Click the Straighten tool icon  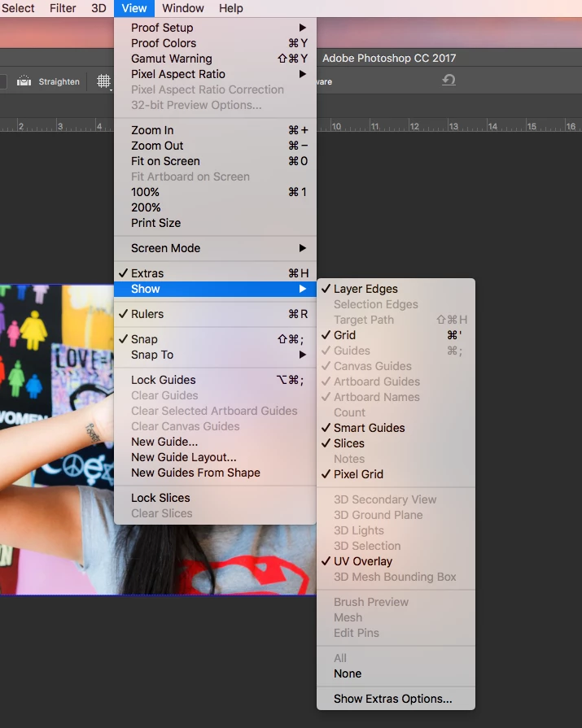point(24,81)
